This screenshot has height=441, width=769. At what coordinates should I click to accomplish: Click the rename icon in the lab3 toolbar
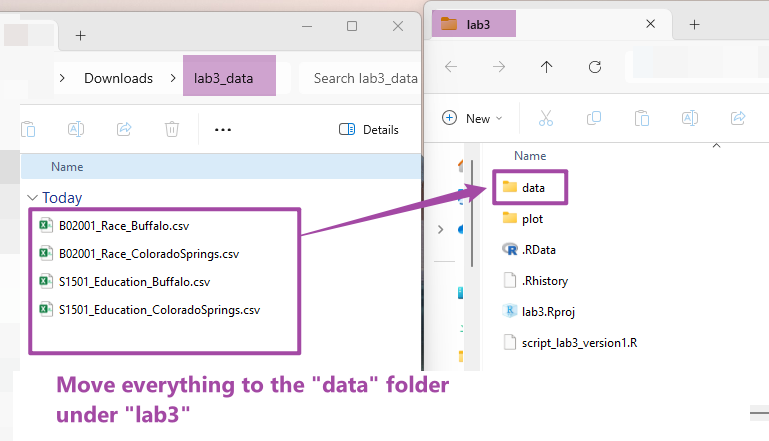(690, 118)
